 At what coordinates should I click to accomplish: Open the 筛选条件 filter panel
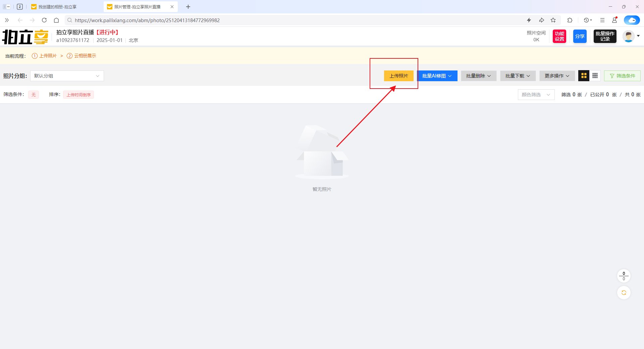[622, 76]
